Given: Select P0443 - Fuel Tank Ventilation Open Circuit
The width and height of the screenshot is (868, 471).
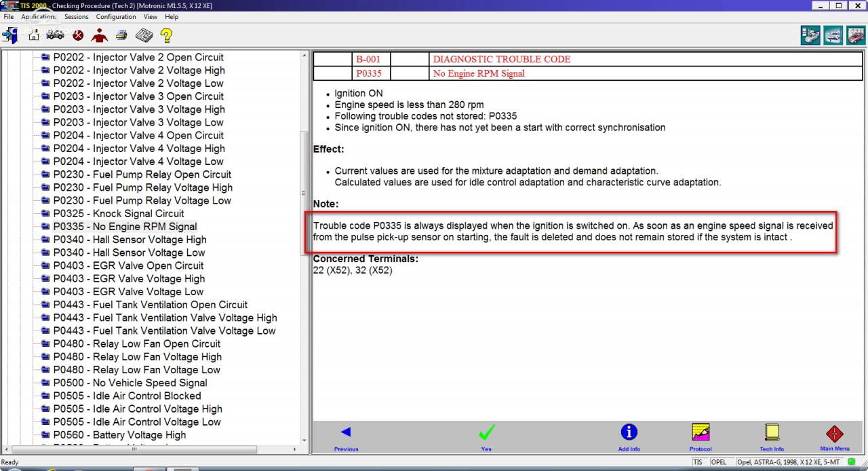Looking at the screenshot, I should (151, 305).
